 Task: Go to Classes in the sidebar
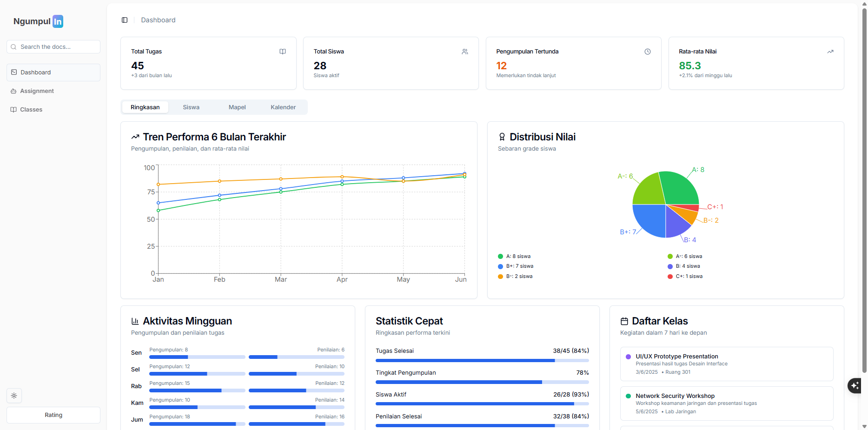point(31,110)
